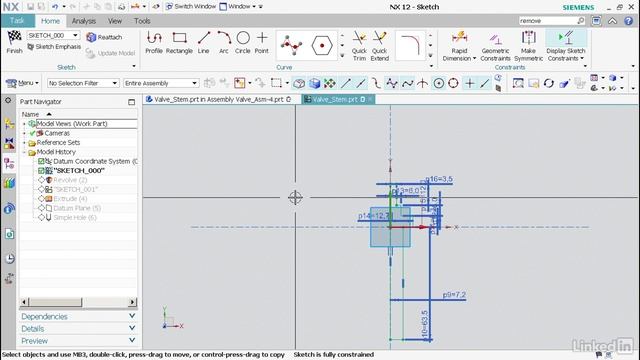Click the Make Symmetric tool
Image resolution: width=640 pixels, height=360 pixels.
[528, 46]
